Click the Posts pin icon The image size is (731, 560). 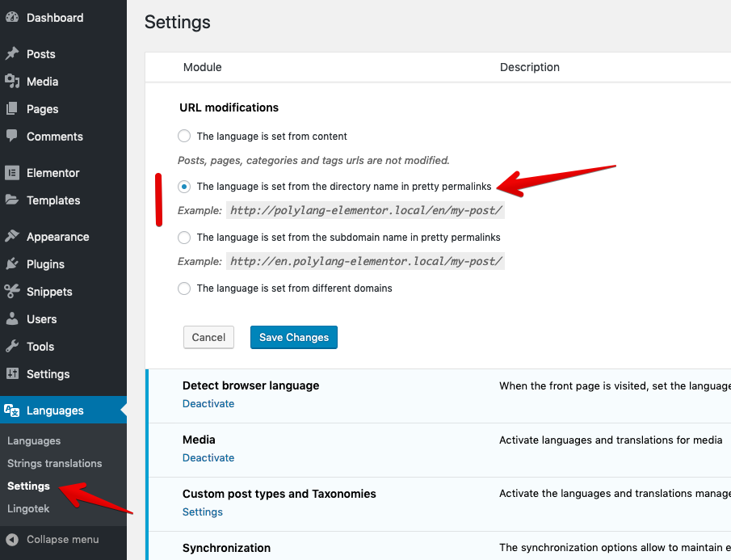[12, 54]
